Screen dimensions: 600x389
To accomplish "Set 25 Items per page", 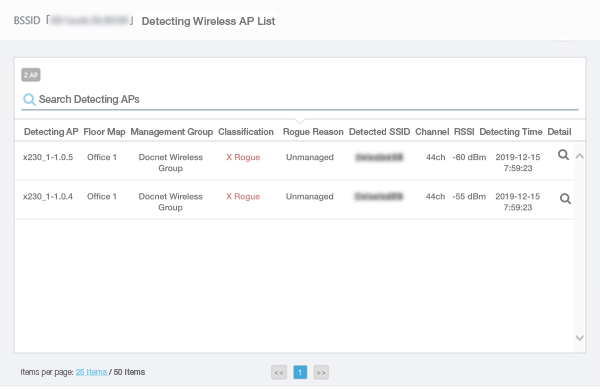I will [x=91, y=372].
